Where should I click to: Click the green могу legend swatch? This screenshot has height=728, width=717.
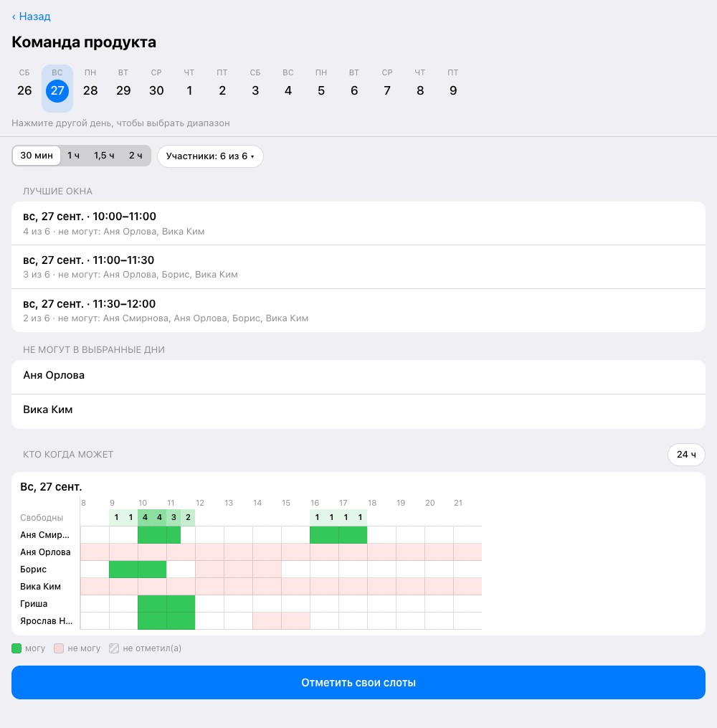coord(16,648)
